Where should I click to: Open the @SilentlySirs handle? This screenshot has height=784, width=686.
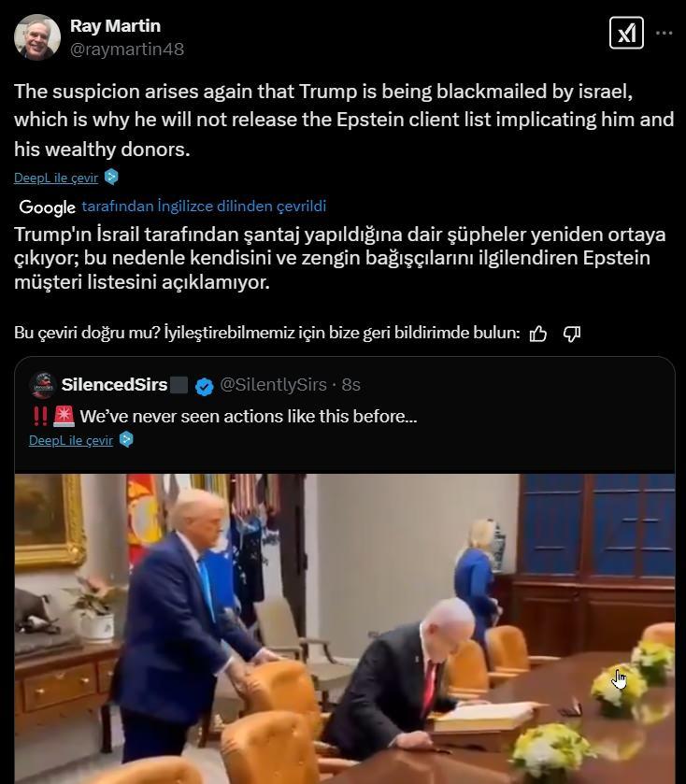(273, 384)
